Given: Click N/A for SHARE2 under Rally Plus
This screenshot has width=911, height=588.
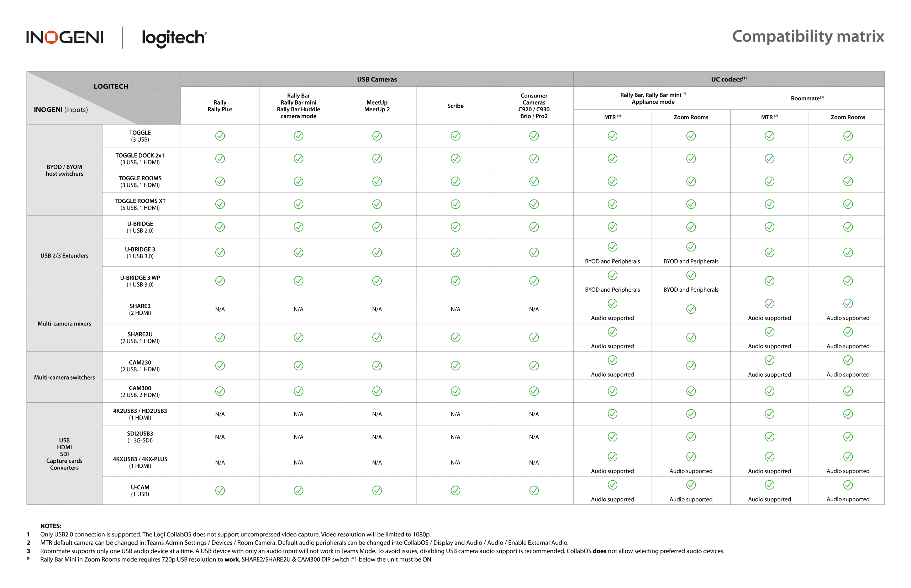Looking at the screenshot, I should pyautogui.click(x=220, y=309).
